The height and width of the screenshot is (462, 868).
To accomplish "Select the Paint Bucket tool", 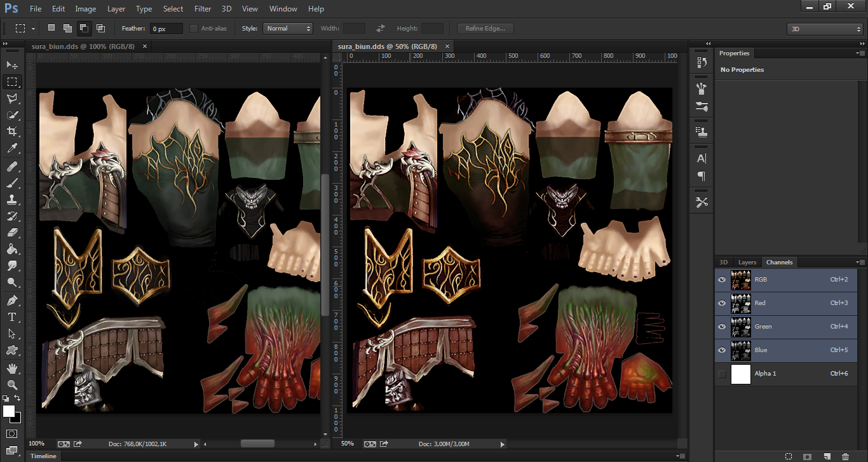I will click(12, 249).
